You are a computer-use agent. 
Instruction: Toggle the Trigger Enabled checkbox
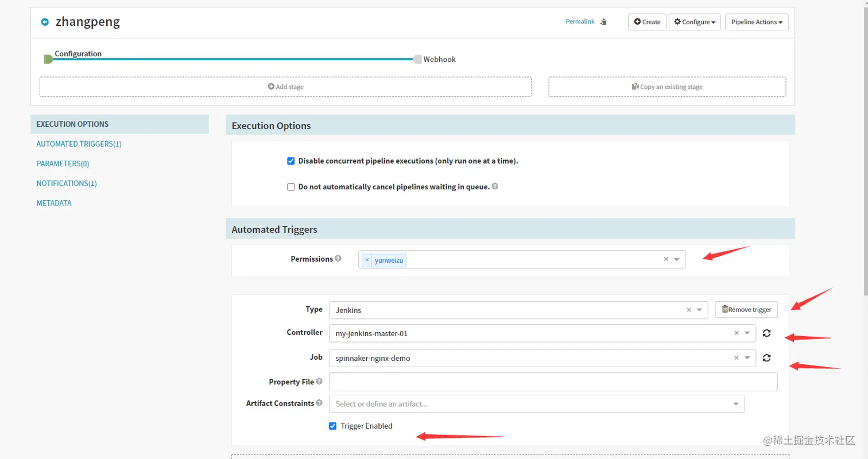click(x=332, y=426)
